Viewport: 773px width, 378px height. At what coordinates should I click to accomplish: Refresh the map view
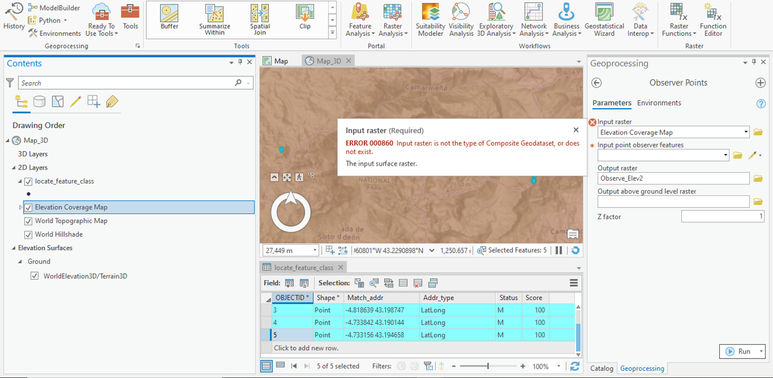tap(574, 250)
